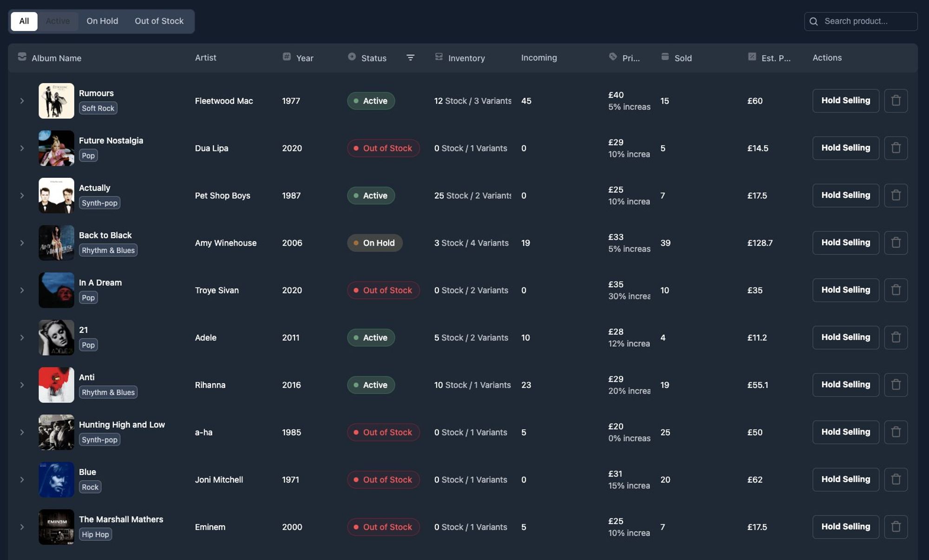Expand Back to Black variants
This screenshot has width=929, height=560.
(x=22, y=243)
